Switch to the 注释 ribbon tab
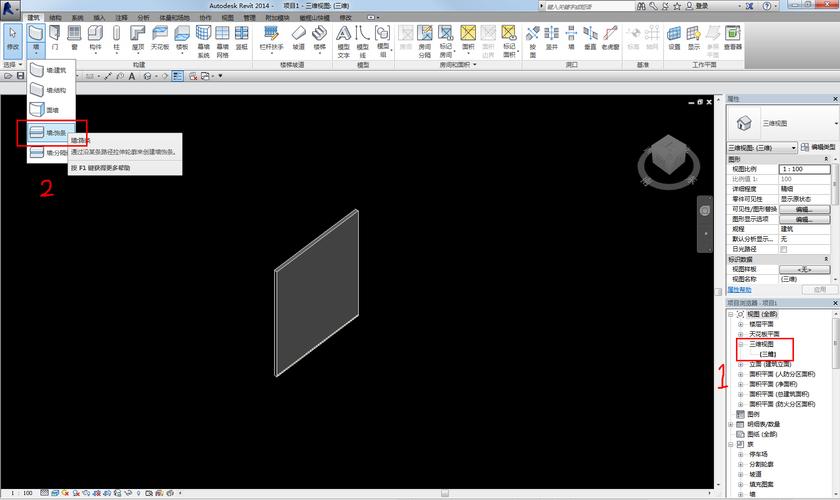 (x=121, y=18)
